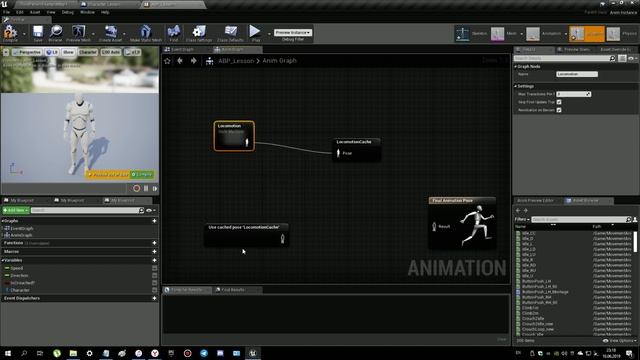
Task: Pause the preview viewport animation
Action: 146,188
